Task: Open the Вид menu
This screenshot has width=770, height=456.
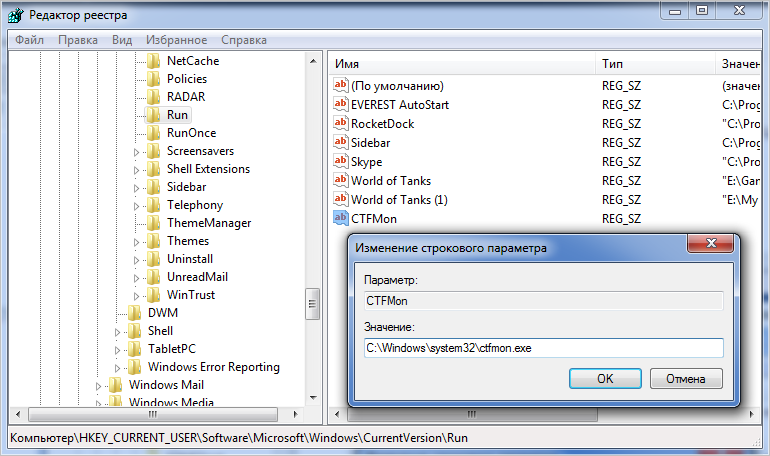Action: pos(122,40)
